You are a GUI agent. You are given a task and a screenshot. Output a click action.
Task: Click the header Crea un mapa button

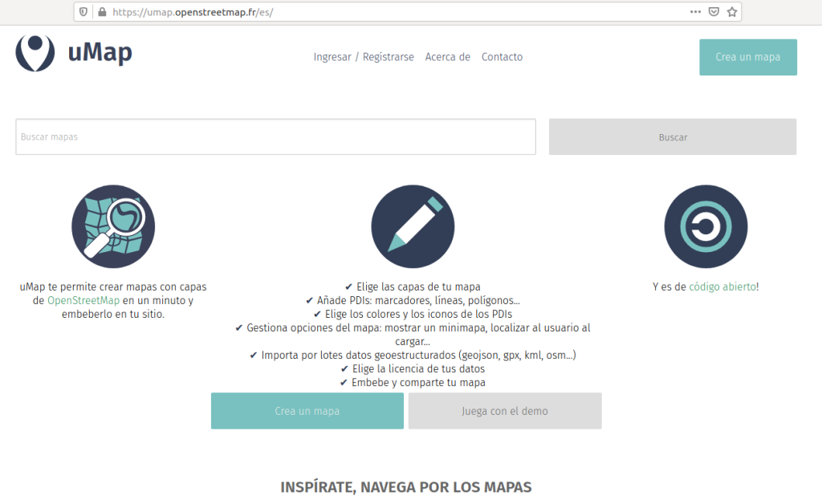748,57
